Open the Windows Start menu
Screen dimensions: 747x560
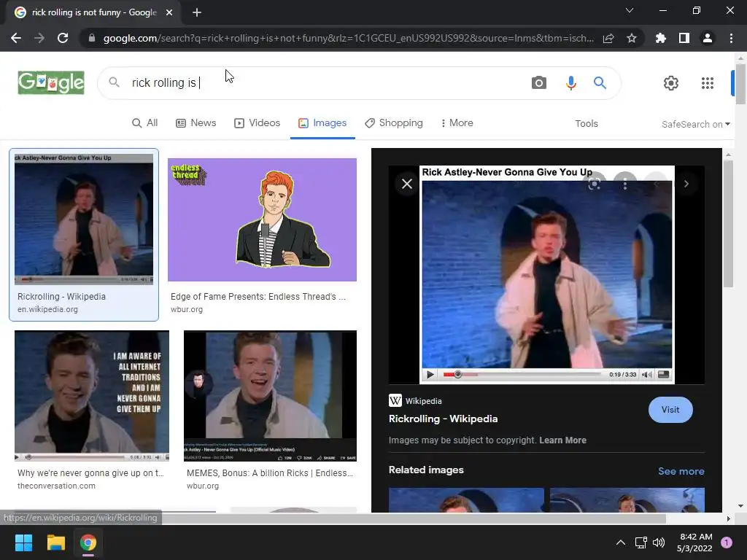point(23,542)
